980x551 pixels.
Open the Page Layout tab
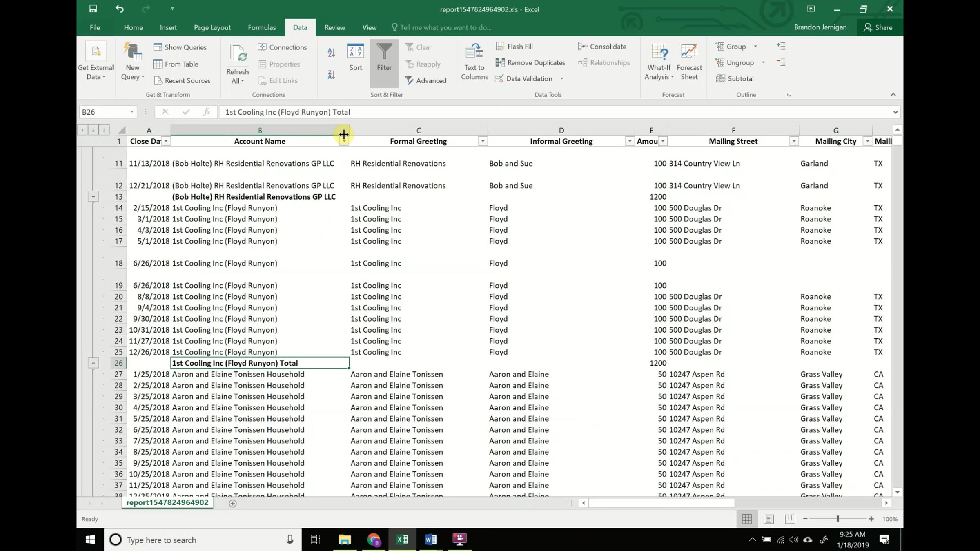coord(212,27)
